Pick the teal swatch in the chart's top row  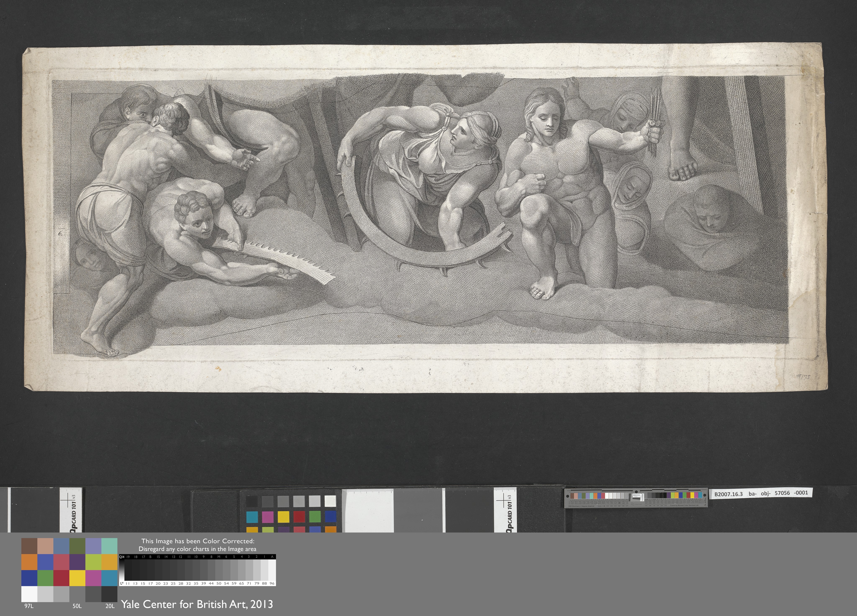110,546
